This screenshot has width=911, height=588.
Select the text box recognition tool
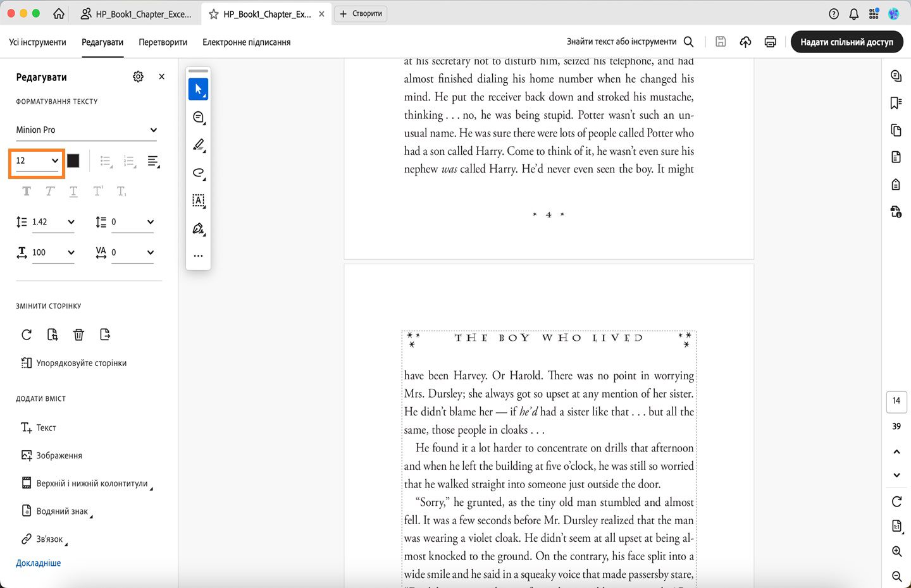(x=198, y=200)
